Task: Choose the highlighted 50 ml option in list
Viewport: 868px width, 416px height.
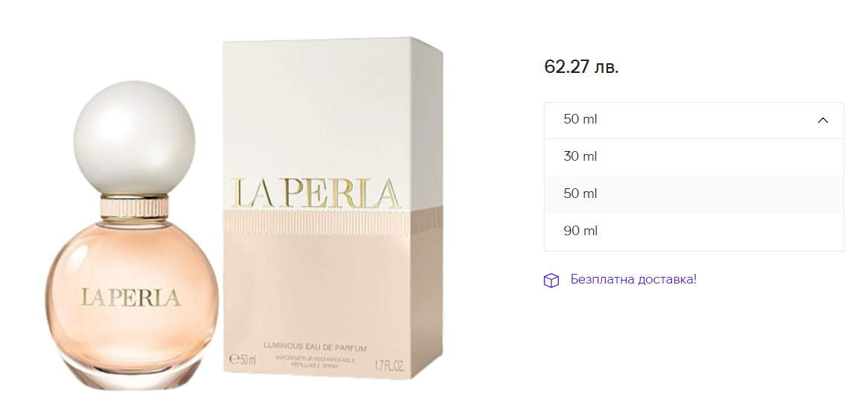Action: click(694, 194)
